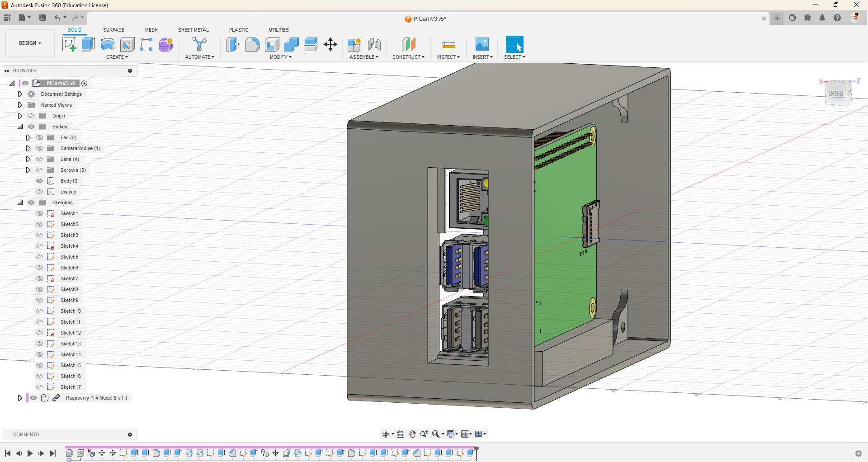Select the Revolve tool in the toolbar

pos(108,44)
